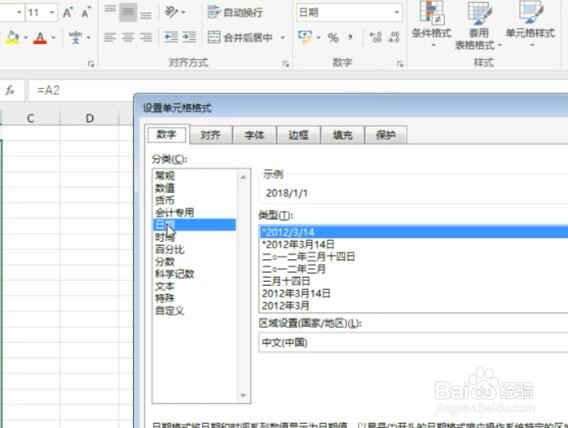Click 合并后居中 merge and center

[240, 37]
